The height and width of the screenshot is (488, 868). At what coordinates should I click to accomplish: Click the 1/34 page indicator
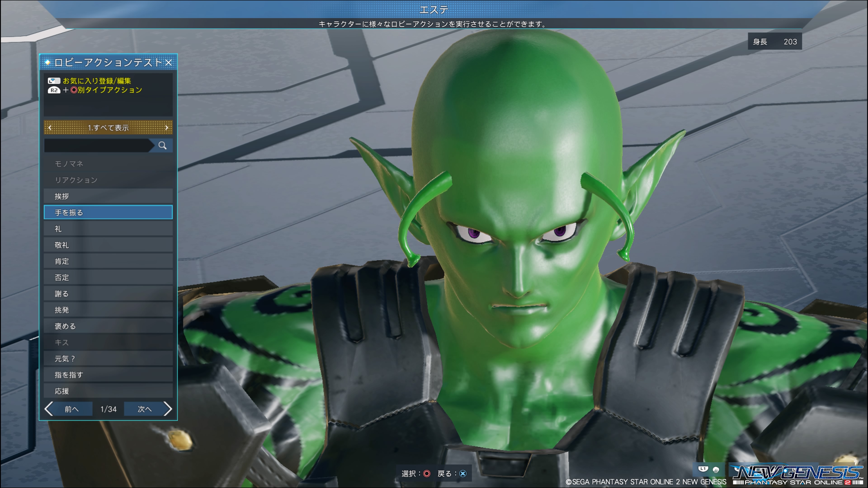[108, 409]
